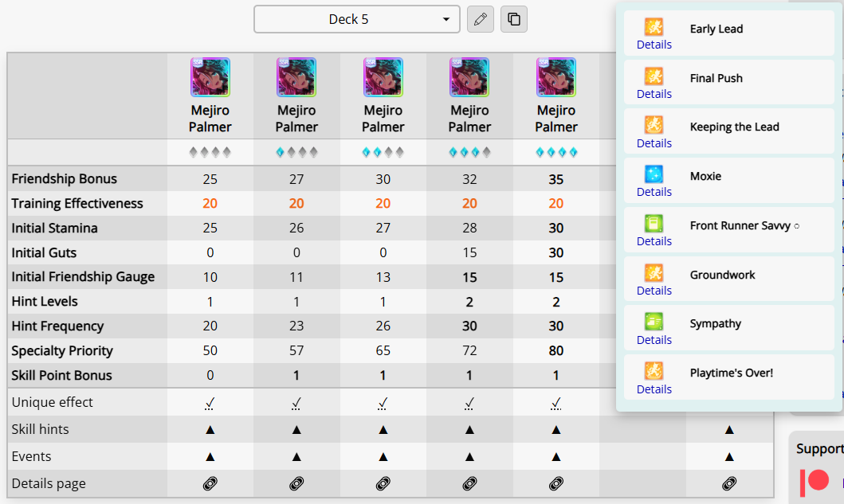Click the green Front Runner Savvy icon

click(654, 223)
